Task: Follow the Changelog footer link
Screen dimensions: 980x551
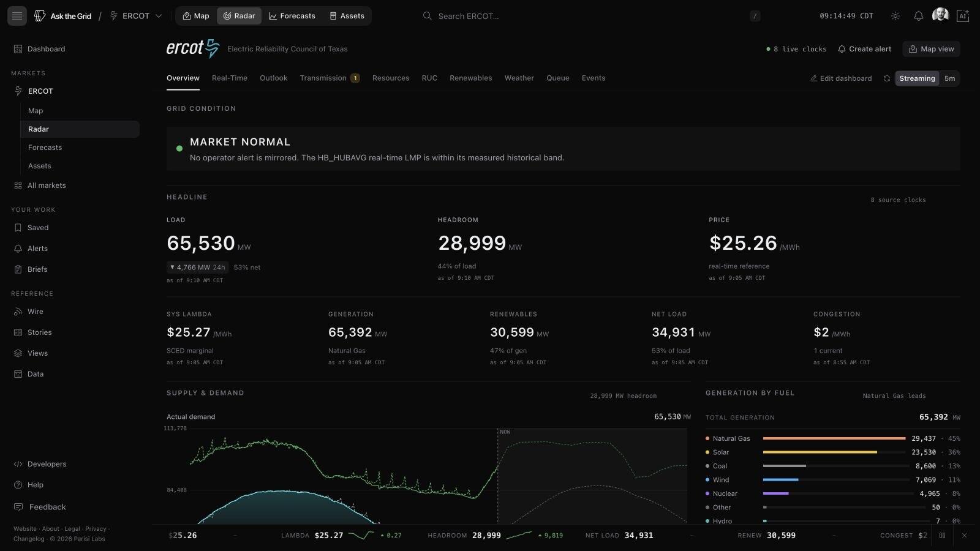Action: pos(29,539)
